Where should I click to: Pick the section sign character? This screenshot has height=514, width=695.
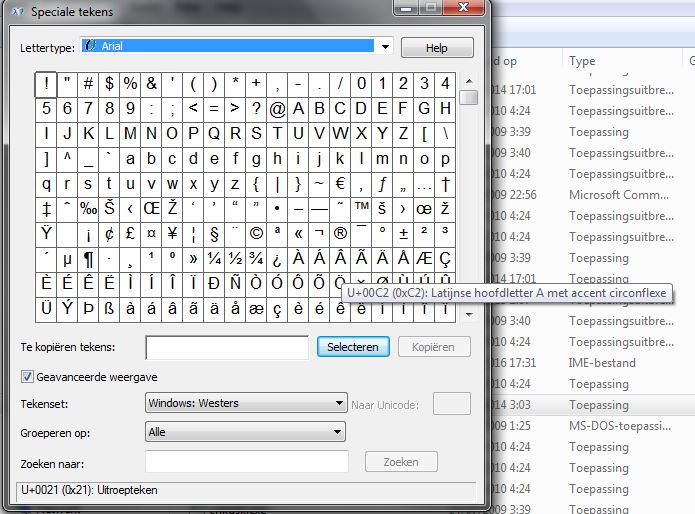(x=214, y=234)
